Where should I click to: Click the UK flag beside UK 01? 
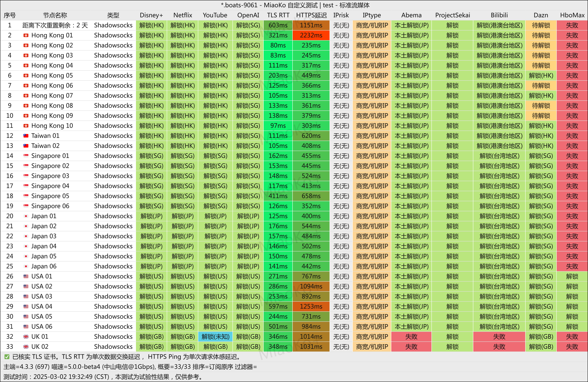click(26, 336)
